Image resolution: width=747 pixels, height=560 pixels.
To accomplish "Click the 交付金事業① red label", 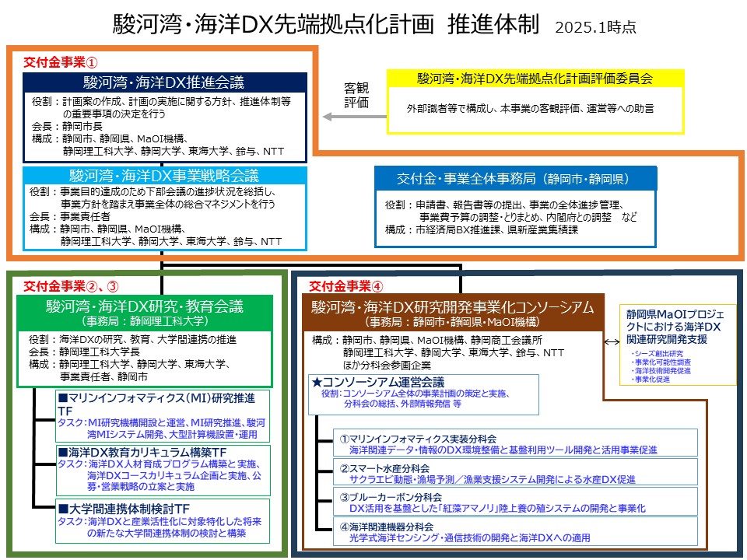I will click(61, 62).
